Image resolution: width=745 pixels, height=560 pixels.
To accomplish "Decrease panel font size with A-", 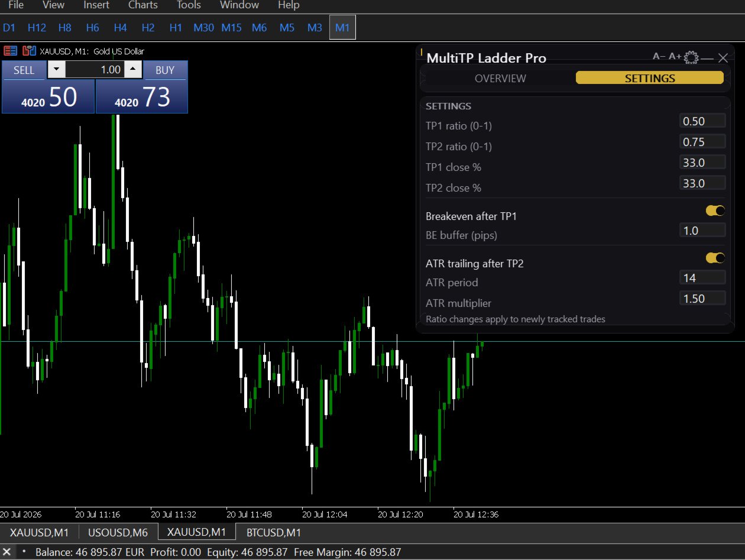I will click(x=659, y=57).
